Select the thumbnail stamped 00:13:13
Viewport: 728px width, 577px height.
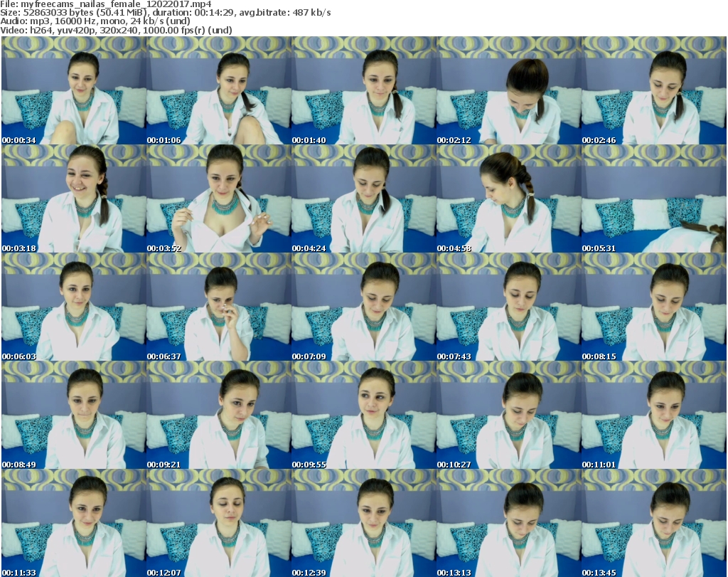click(509, 523)
